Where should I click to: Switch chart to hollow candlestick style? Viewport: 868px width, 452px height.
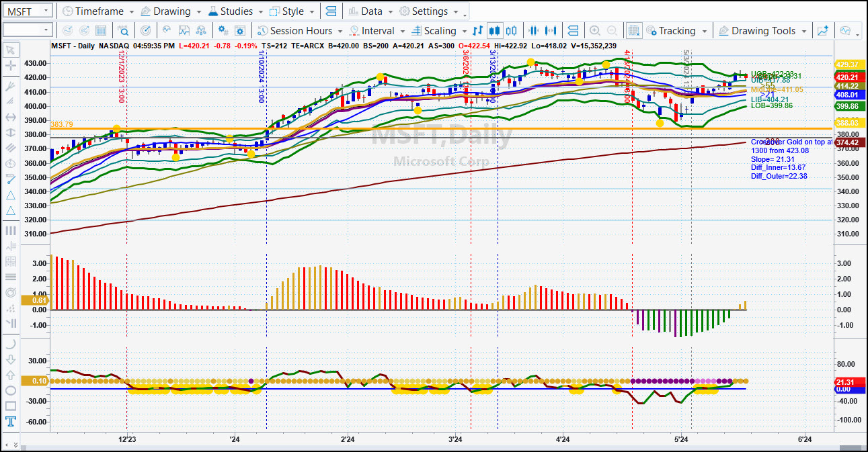pos(512,31)
